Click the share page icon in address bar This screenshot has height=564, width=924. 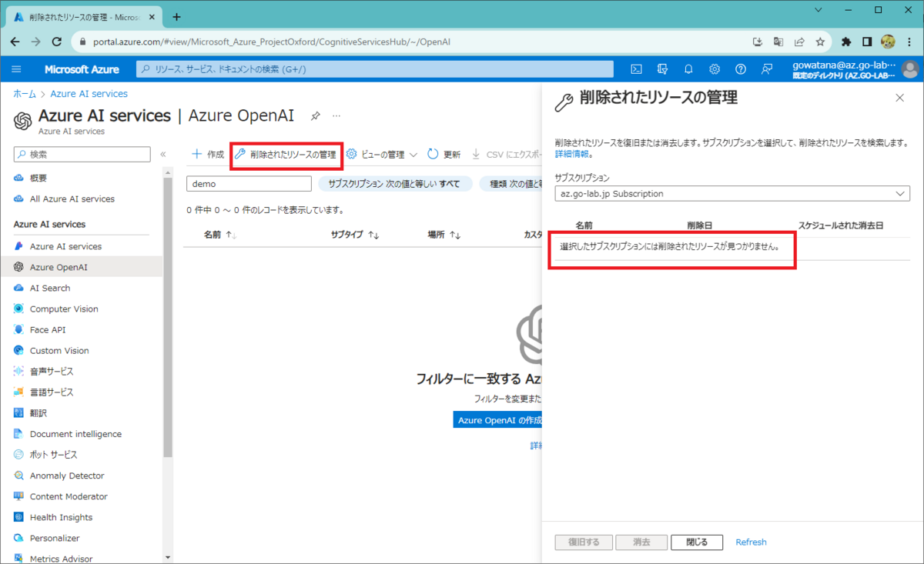(799, 42)
